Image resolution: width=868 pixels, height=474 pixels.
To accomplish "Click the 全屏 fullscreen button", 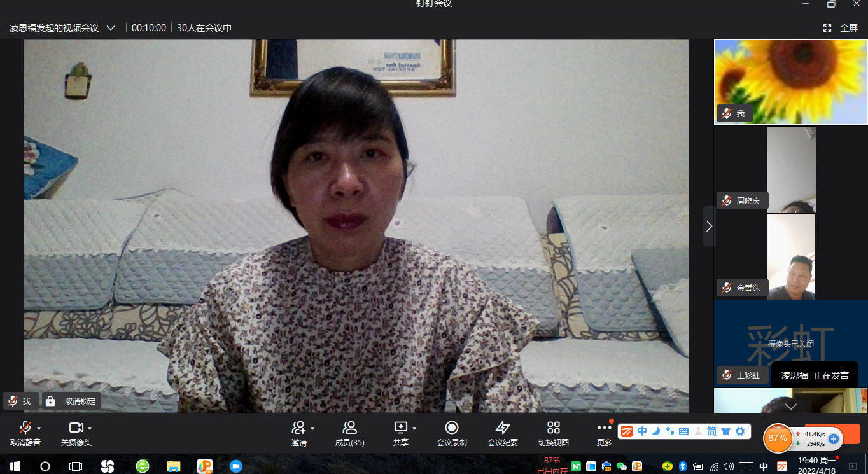I will [x=841, y=28].
